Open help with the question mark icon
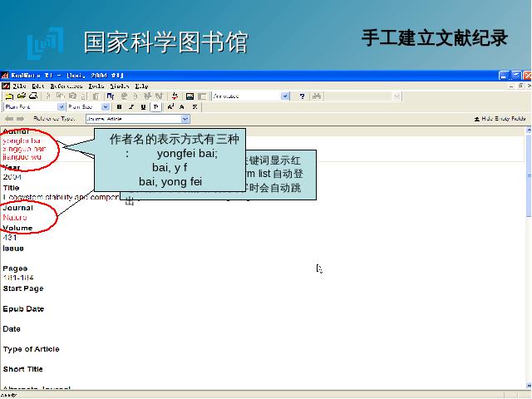The height and width of the screenshot is (399, 532). [x=302, y=96]
